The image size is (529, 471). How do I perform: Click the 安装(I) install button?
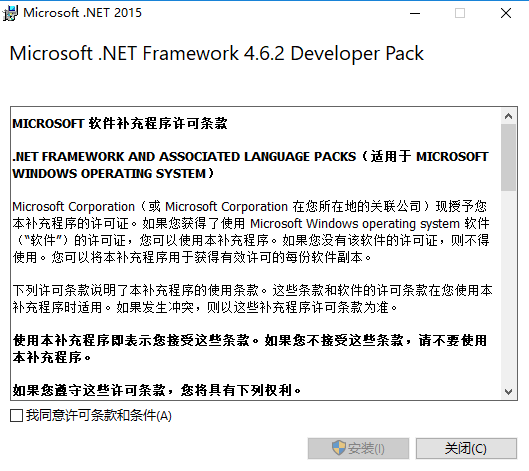point(358,448)
